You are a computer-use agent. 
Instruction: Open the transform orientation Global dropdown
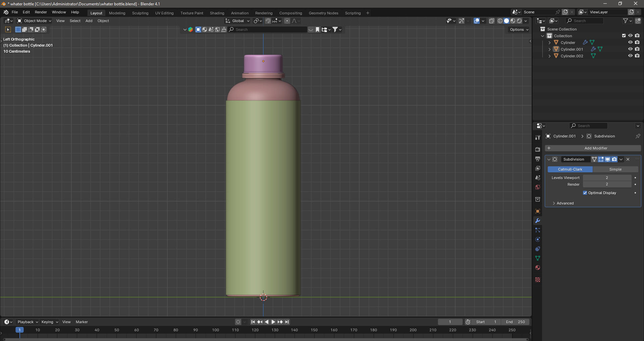(237, 21)
